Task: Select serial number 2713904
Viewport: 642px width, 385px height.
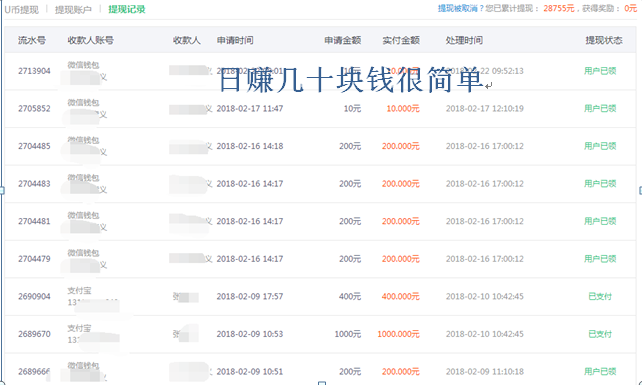Action: click(x=34, y=71)
